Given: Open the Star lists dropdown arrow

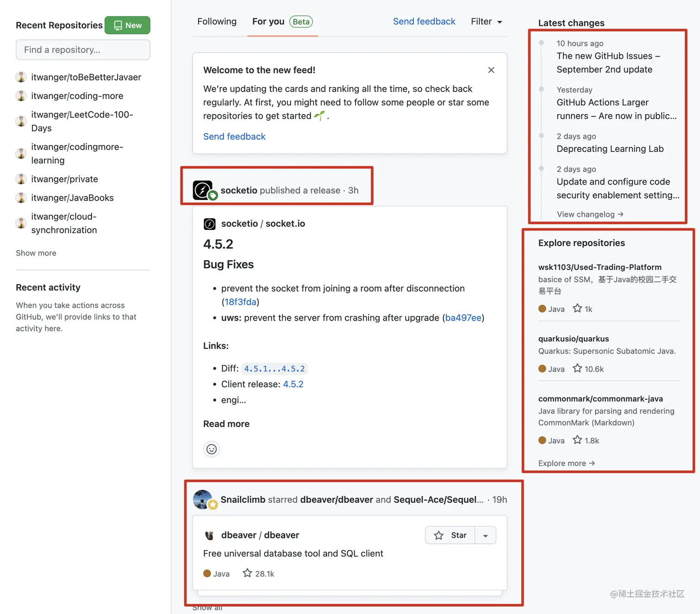Looking at the screenshot, I should 485,535.
